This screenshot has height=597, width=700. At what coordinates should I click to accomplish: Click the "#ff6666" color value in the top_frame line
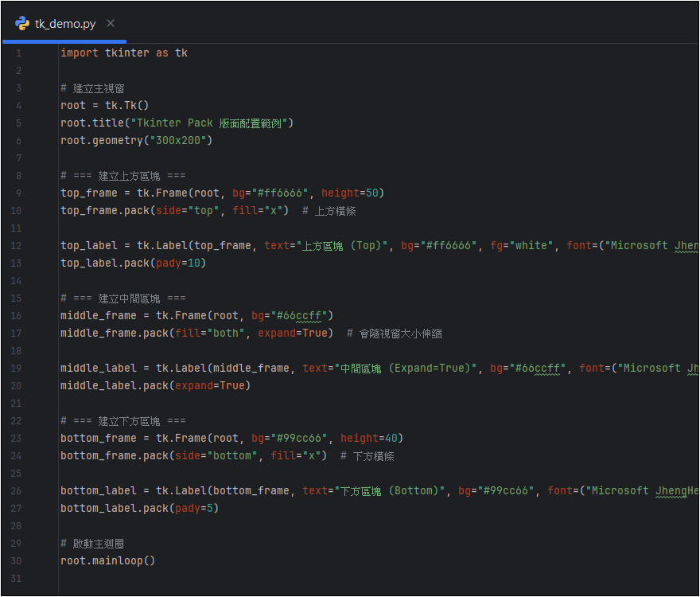point(283,193)
